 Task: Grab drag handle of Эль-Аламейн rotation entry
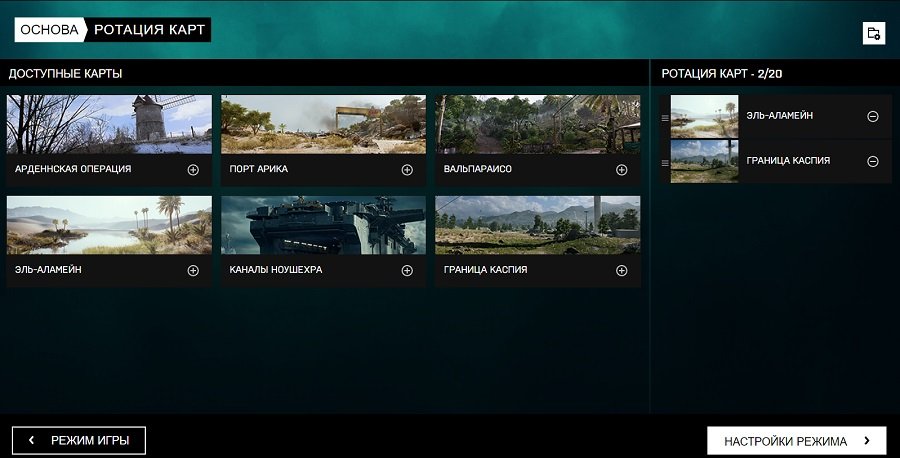click(x=665, y=118)
